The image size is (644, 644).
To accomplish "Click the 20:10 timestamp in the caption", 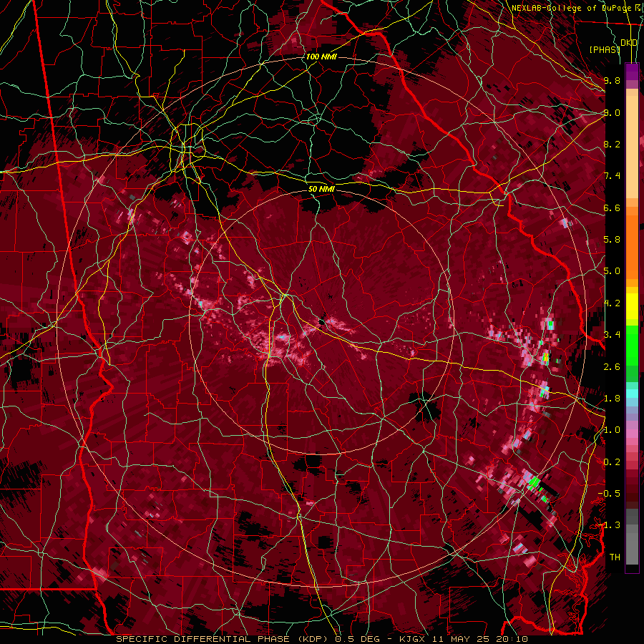I will pos(513,639).
